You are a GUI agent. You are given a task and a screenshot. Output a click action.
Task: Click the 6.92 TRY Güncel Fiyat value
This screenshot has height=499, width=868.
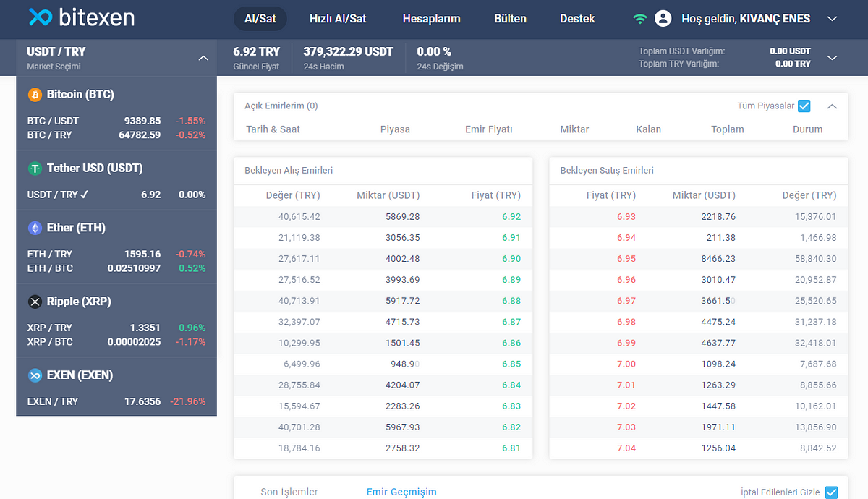[256, 51]
